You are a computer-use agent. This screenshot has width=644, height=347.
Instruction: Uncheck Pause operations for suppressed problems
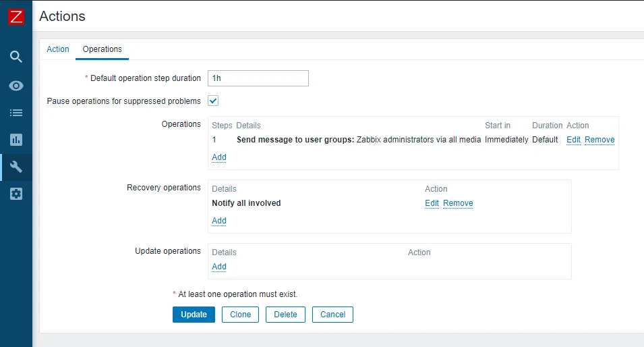point(213,101)
